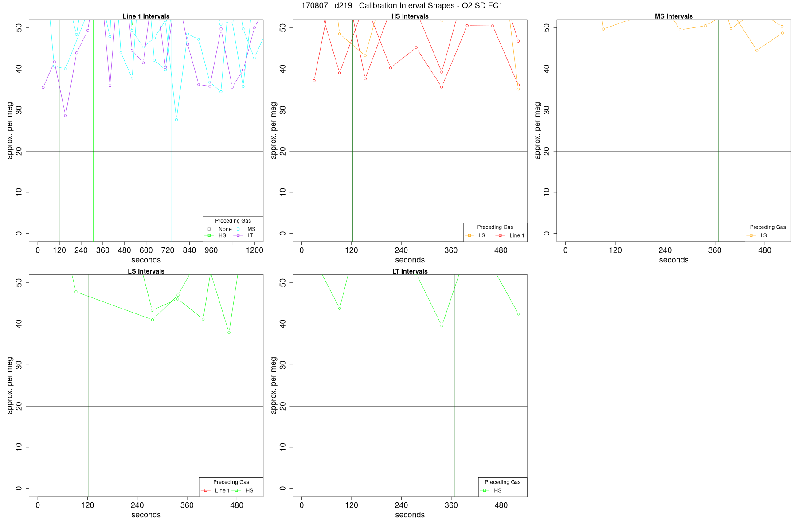Click the MS cyan legend marker in Line 1 plot

click(x=239, y=229)
